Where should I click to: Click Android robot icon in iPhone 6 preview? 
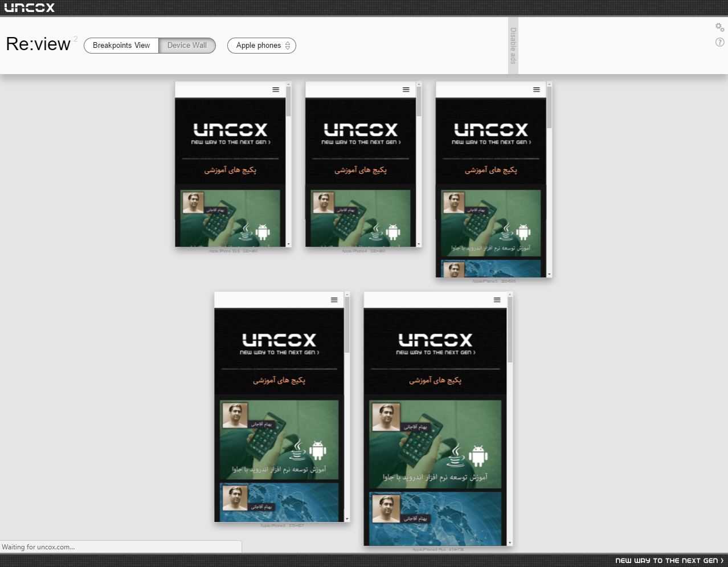pyautogui.click(x=318, y=450)
